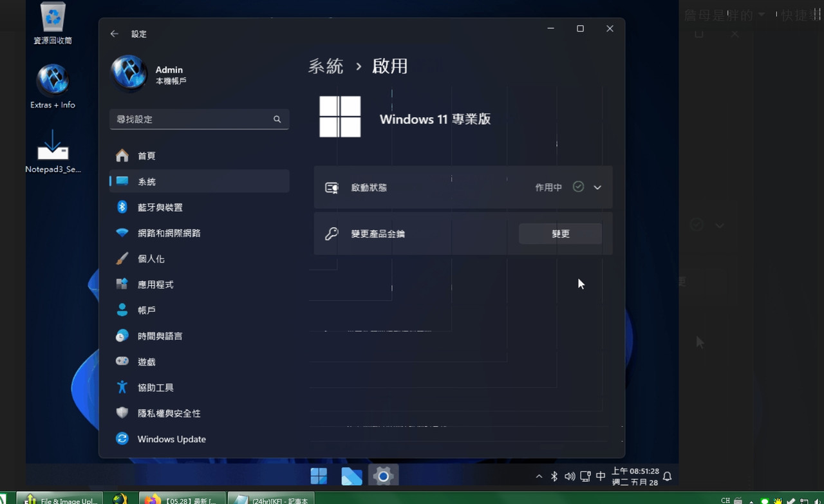Expand the 啟動狀態 chevron

point(597,187)
